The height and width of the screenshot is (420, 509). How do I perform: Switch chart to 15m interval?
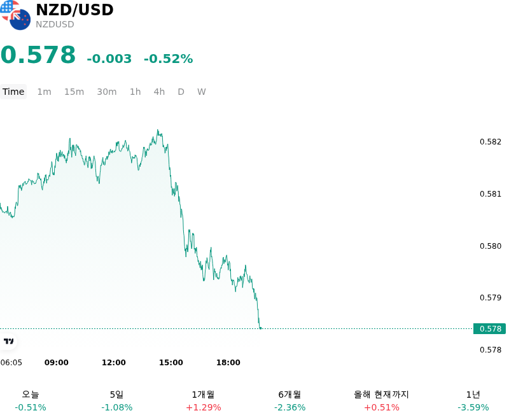pos(74,92)
